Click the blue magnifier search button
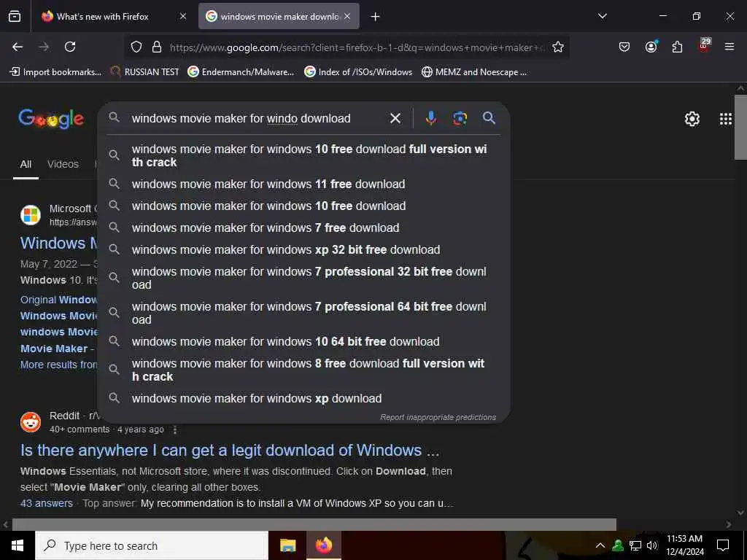The image size is (747, 560). click(489, 117)
